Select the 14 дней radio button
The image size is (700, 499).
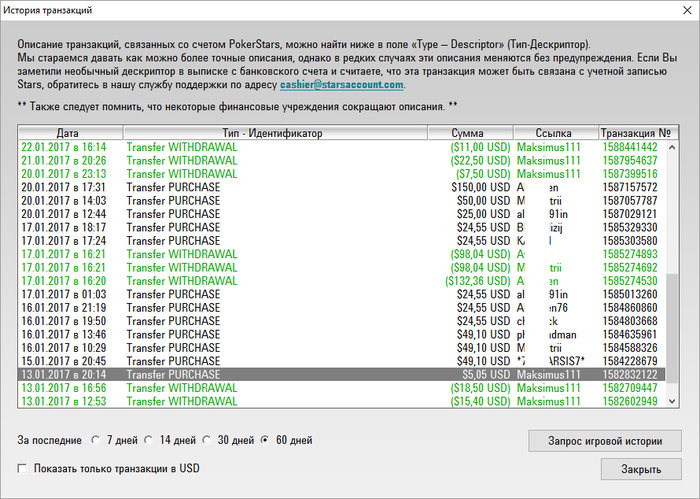[149, 440]
